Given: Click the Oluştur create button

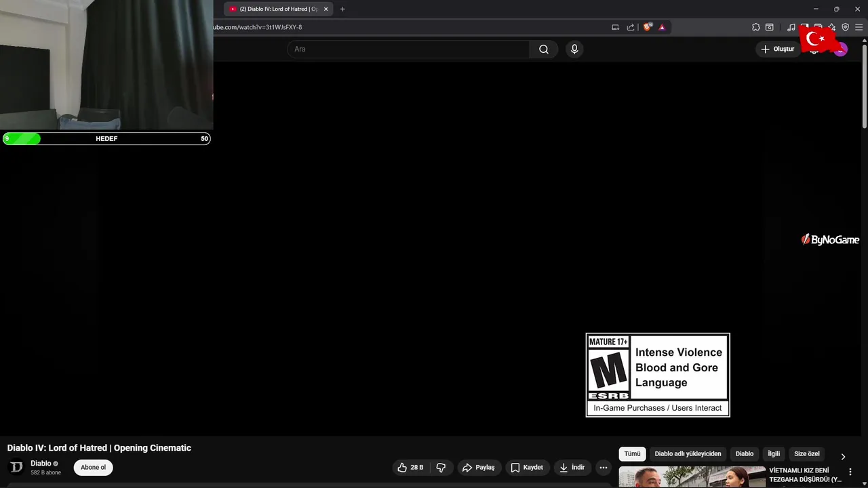Looking at the screenshot, I should click(x=777, y=49).
